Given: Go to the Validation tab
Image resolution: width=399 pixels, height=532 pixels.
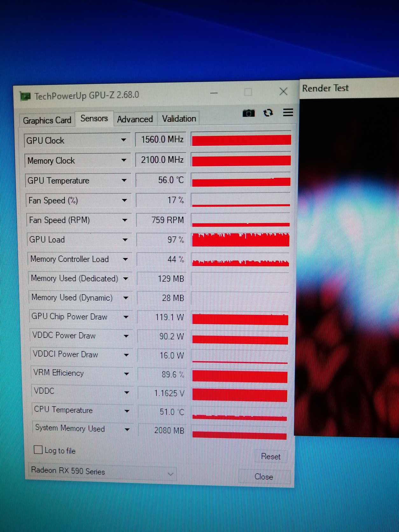Looking at the screenshot, I should (179, 119).
